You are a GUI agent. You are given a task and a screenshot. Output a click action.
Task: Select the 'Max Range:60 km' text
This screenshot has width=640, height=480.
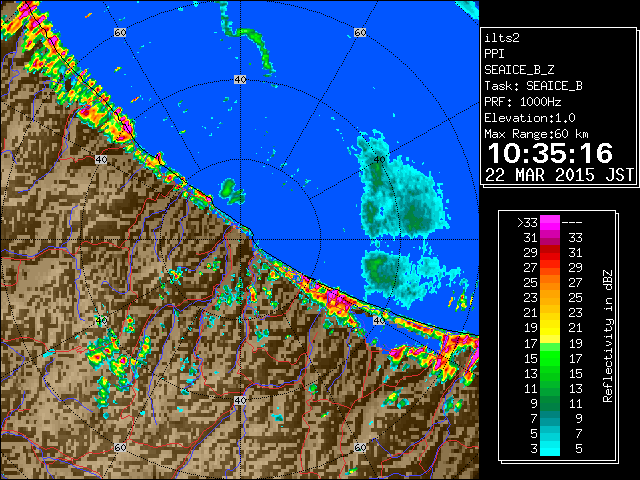coord(536,134)
